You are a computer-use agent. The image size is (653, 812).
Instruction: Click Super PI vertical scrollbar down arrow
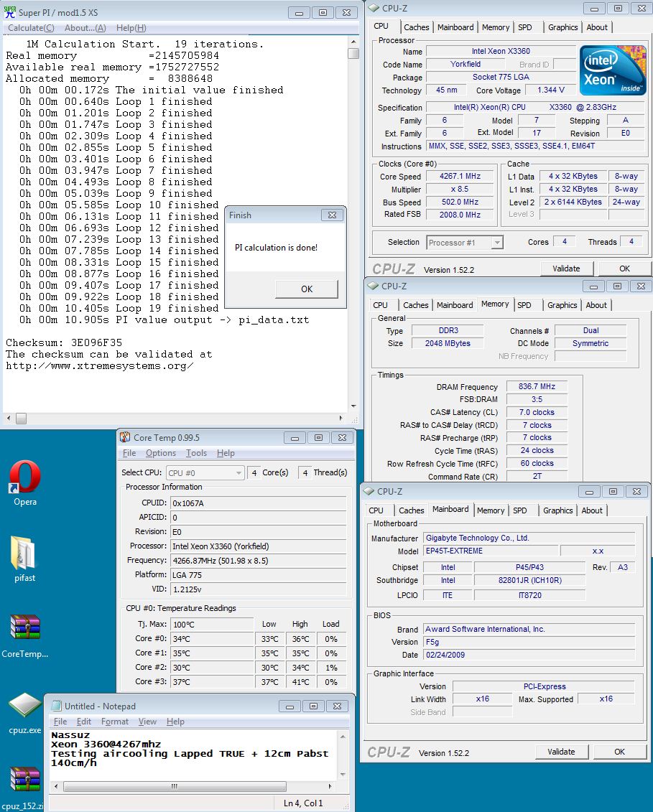pyautogui.click(x=353, y=406)
